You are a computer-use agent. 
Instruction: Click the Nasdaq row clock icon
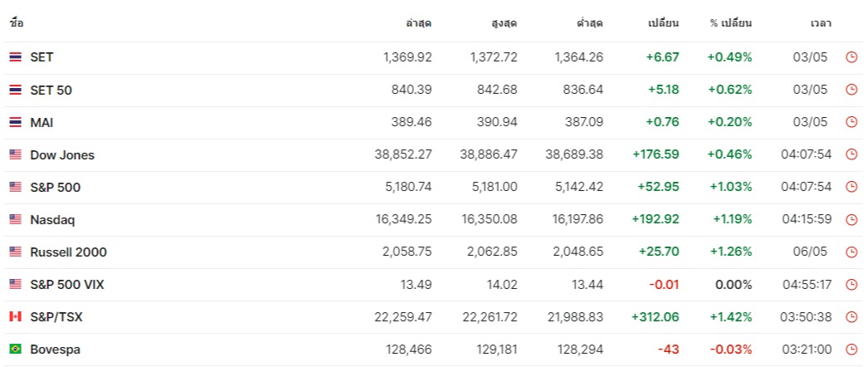[851, 220]
